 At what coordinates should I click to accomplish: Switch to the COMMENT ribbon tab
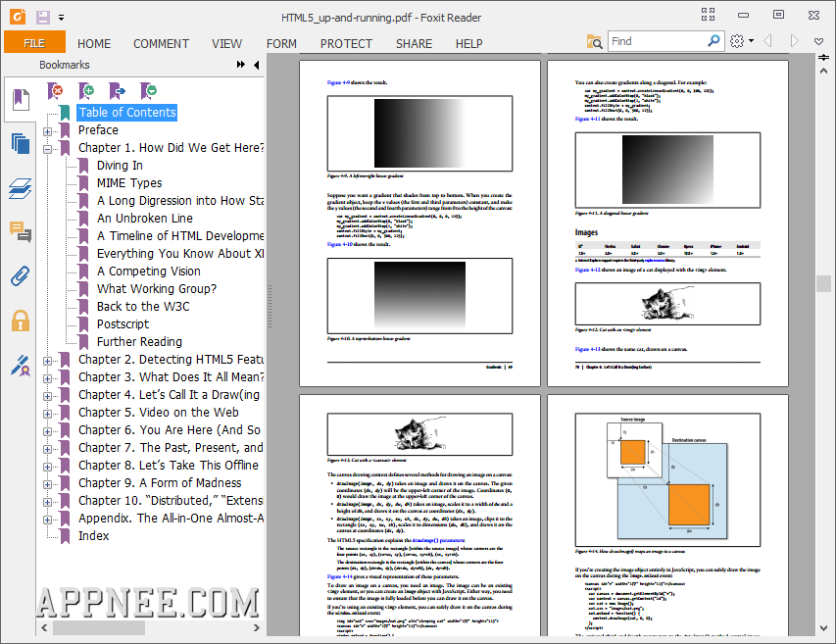161,44
